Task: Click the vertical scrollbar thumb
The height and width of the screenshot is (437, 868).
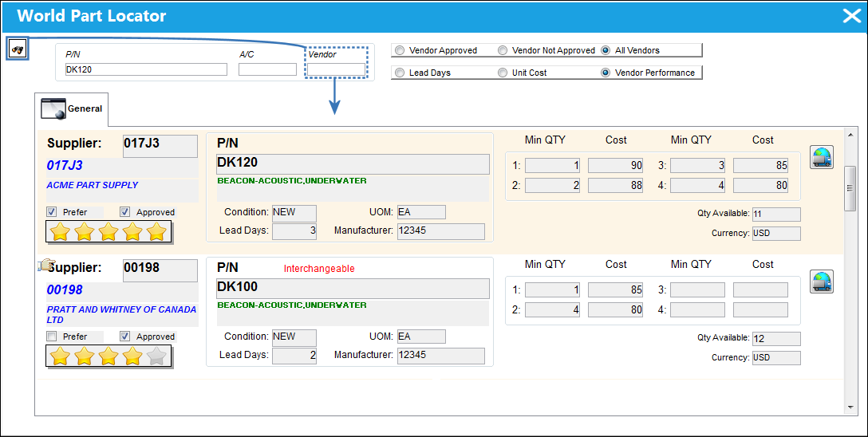Action: pyautogui.click(x=850, y=188)
